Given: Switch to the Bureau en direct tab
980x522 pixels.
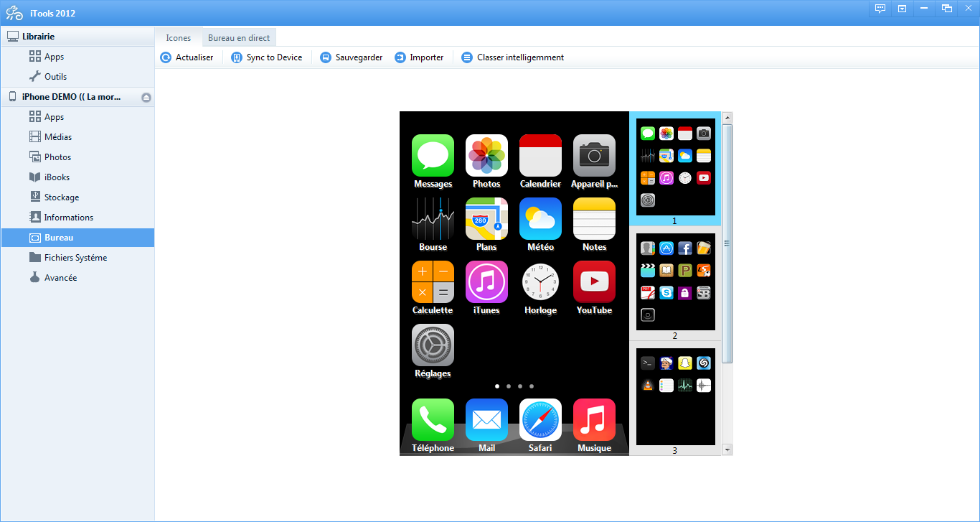Looking at the screenshot, I should point(239,38).
